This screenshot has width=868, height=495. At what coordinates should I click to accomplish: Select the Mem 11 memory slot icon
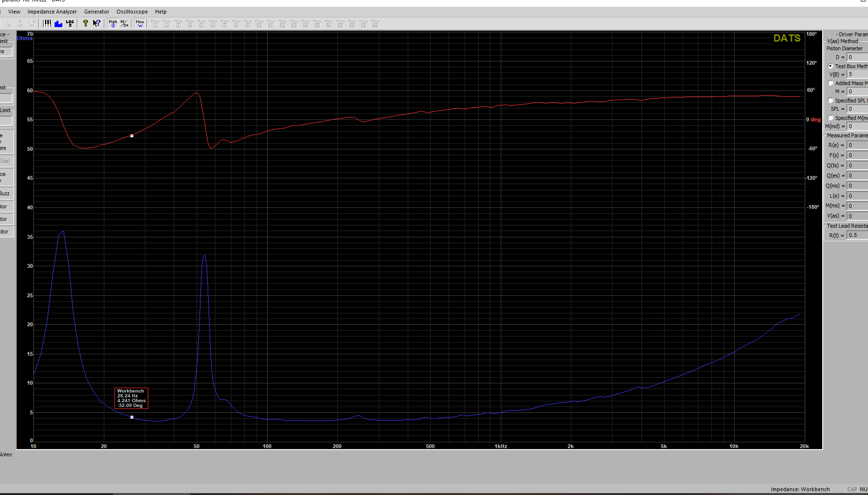click(271, 23)
